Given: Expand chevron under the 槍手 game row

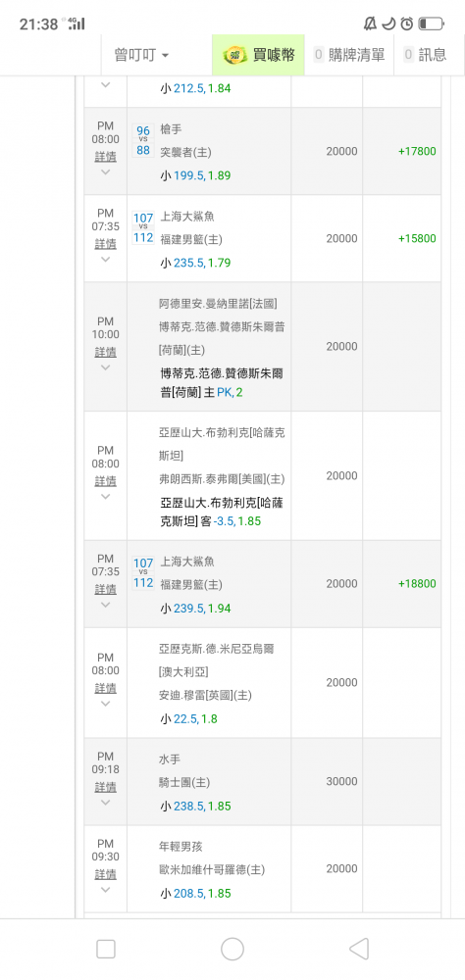Looking at the screenshot, I should pyautogui.click(x=105, y=171).
